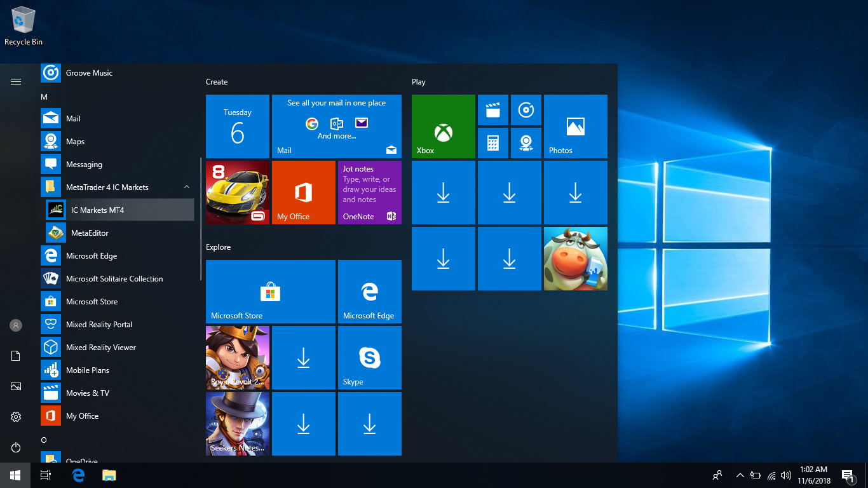
Task: Open Mixed Reality Portal
Action: (118, 325)
